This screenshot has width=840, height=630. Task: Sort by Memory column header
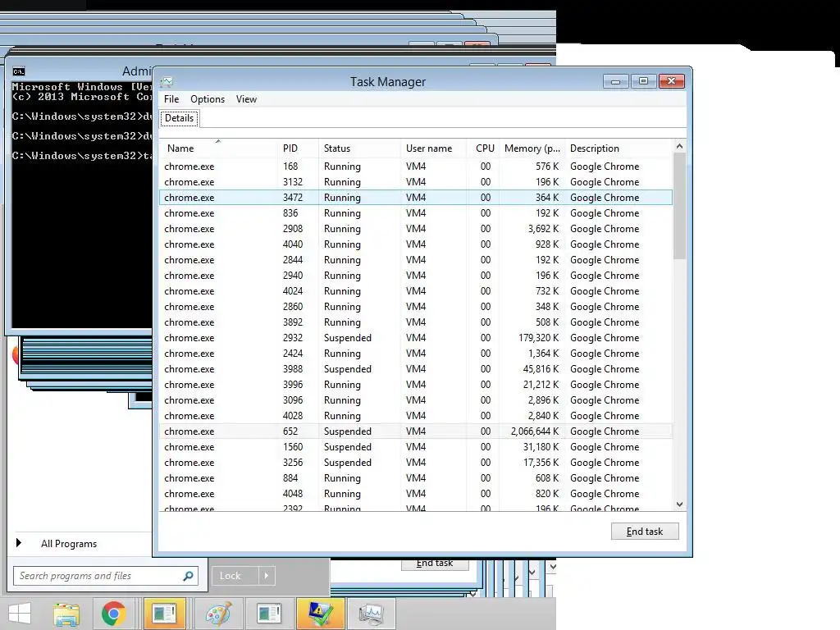click(532, 148)
